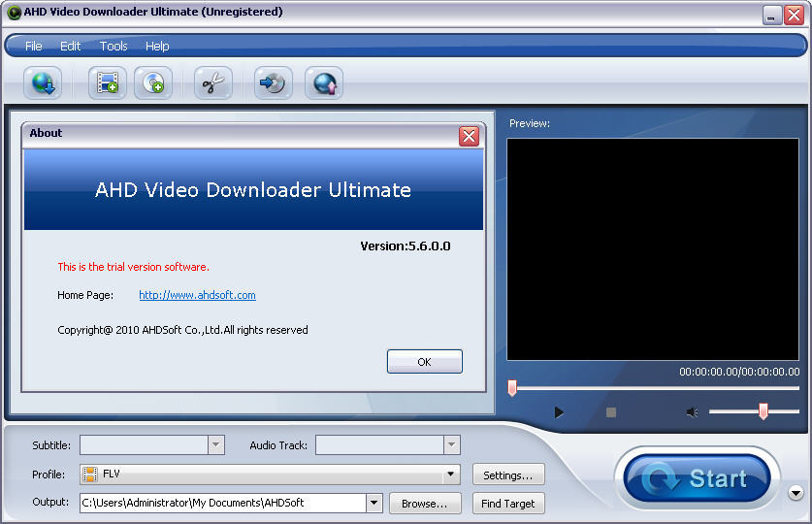Click the volume slider thumb
The width and height of the screenshot is (812, 524).
click(x=763, y=411)
